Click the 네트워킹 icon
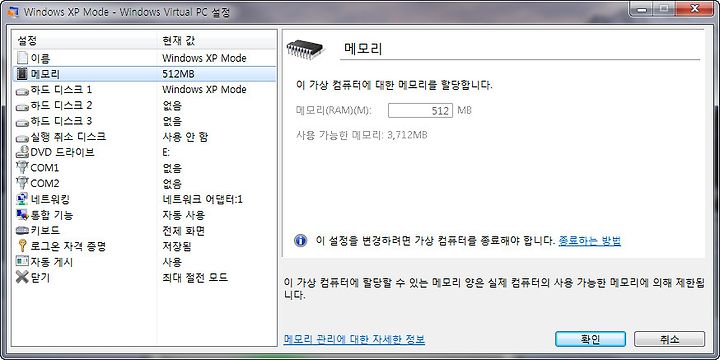Viewport: 720px width, 360px height. (x=22, y=199)
